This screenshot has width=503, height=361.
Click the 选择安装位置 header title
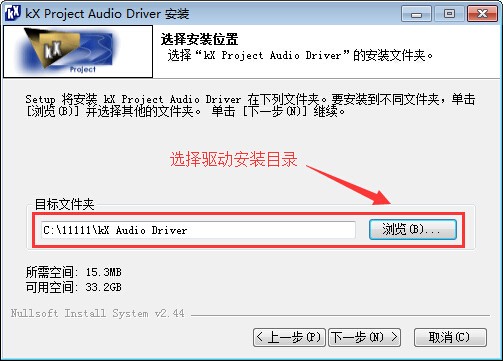199,39
